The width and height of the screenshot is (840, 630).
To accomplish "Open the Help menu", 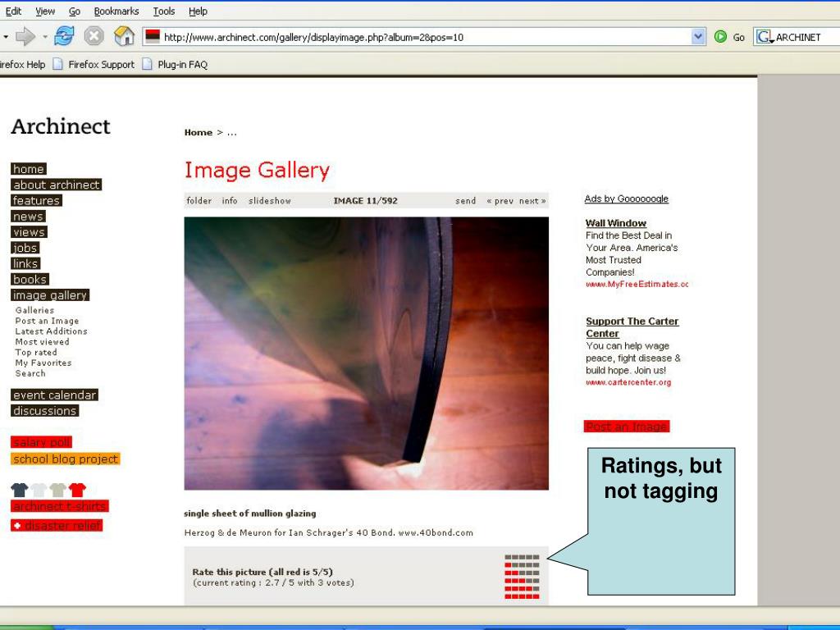I will coord(198,11).
